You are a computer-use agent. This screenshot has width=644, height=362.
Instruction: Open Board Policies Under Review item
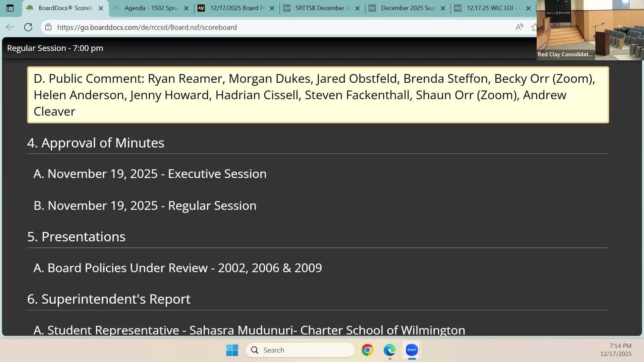click(x=177, y=268)
